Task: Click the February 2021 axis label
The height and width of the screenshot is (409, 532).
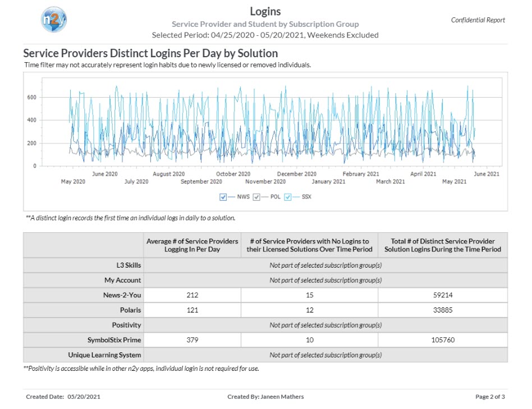Action: pos(361,174)
